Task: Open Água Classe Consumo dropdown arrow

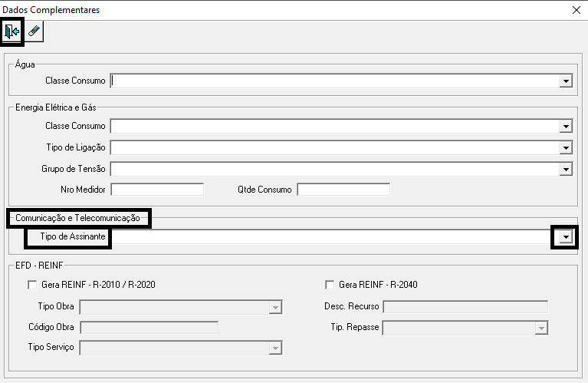Action: [566, 81]
